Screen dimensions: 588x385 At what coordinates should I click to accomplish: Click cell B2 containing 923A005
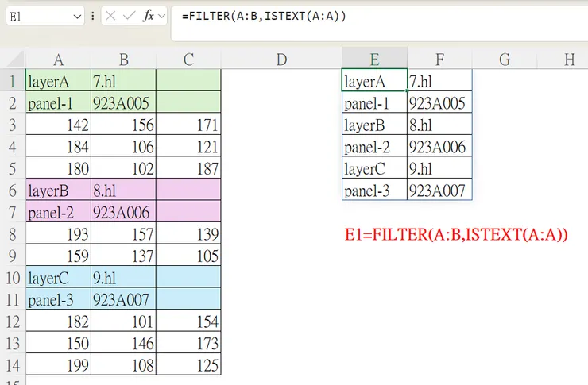coord(123,103)
